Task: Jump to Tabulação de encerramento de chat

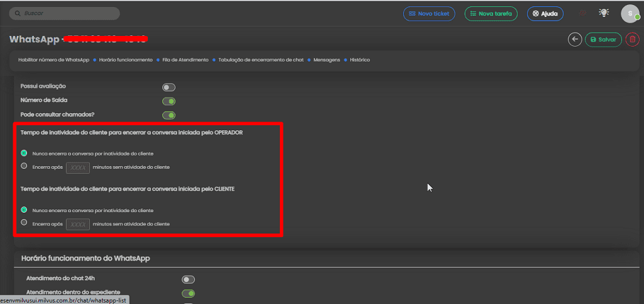Action: click(x=261, y=60)
